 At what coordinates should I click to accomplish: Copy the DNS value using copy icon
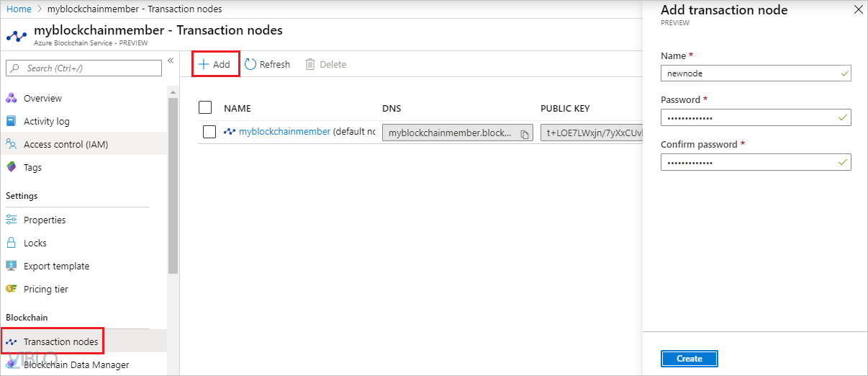(x=525, y=133)
